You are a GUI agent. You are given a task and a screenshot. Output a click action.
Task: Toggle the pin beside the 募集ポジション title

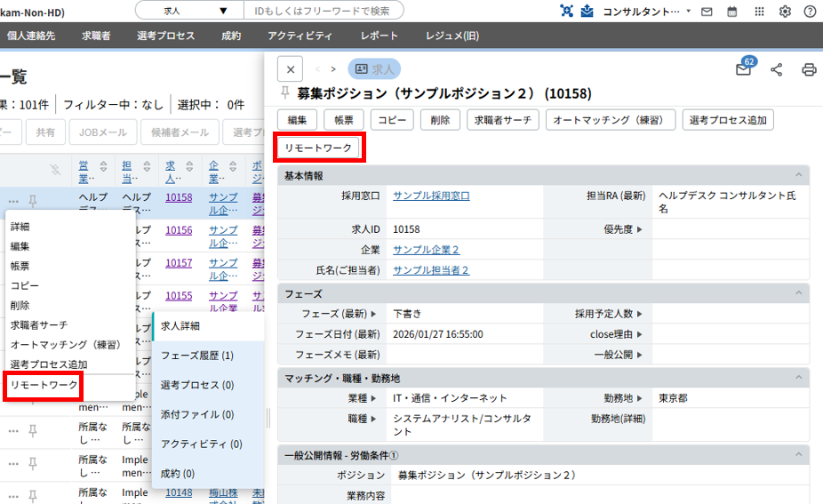point(284,93)
